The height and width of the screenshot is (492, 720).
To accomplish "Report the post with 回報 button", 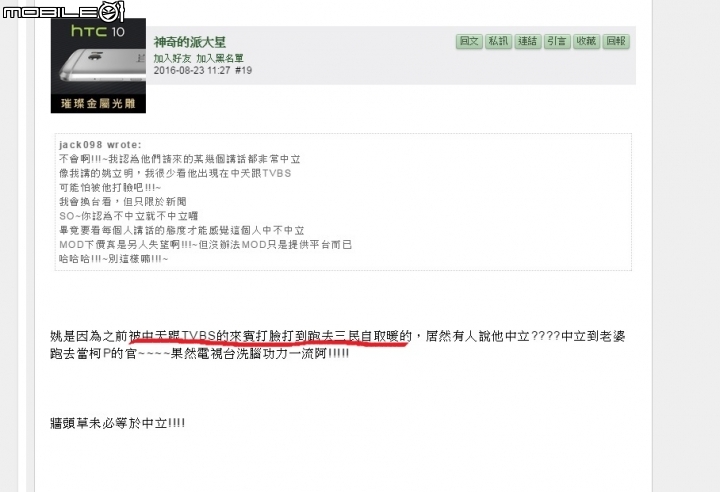I will [x=616, y=41].
